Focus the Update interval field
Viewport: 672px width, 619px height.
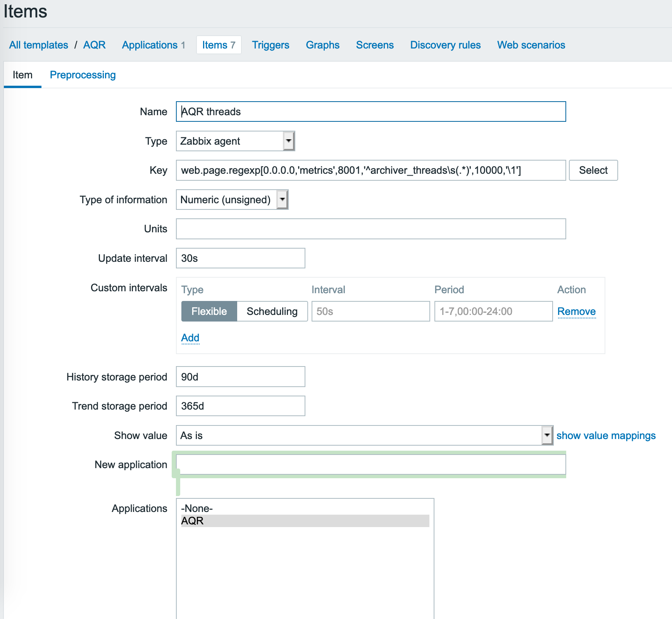[240, 258]
